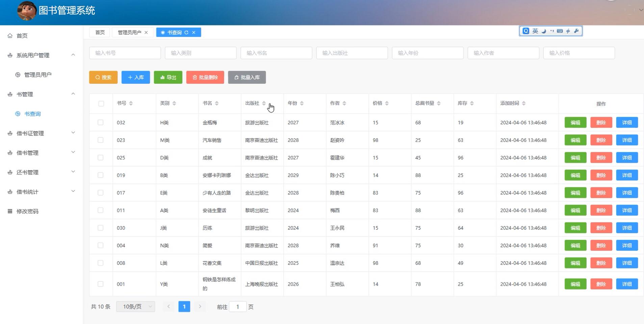The width and height of the screenshot is (644, 324).
Task: Toggle the select-all checkbox in table header
Action: click(x=101, y=104)
